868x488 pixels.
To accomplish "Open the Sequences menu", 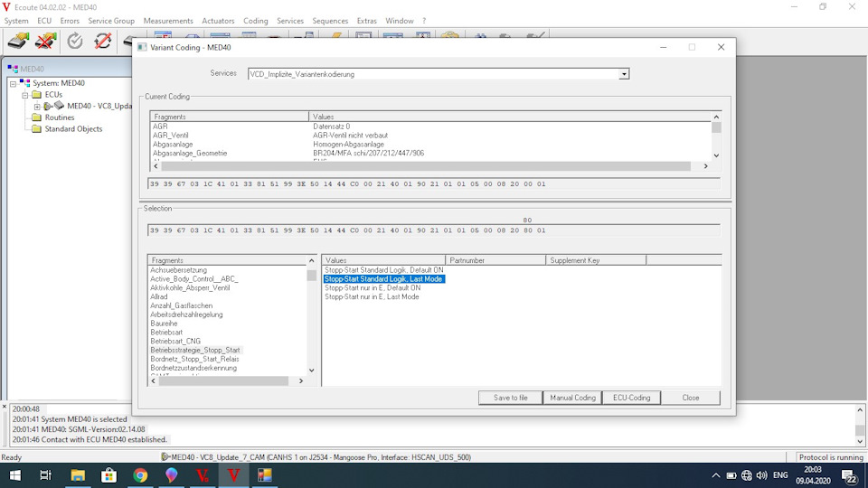I will [330, 21].
